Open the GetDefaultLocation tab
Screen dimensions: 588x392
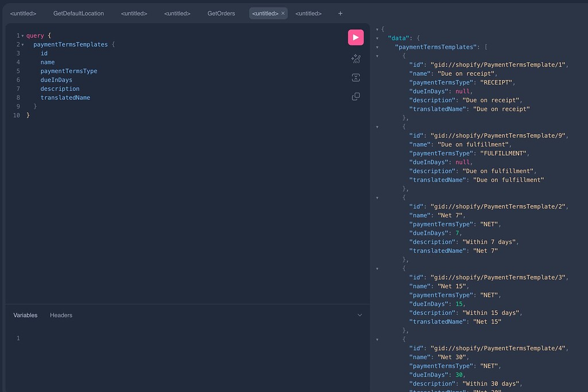coord(78,13)
